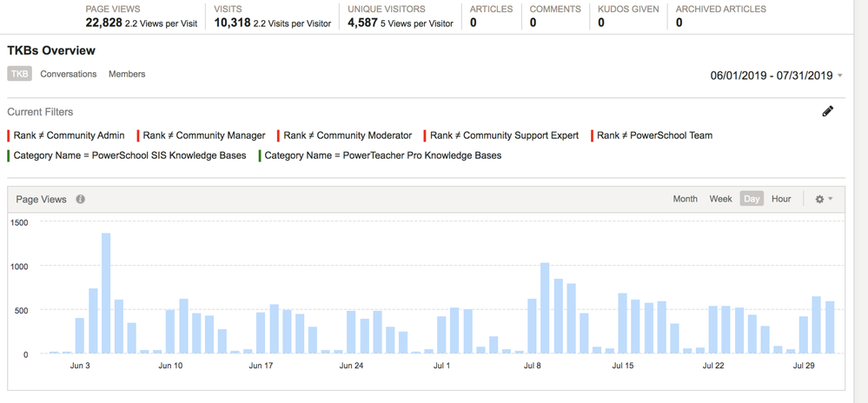Set chart granularity to Month

point(686,199)
